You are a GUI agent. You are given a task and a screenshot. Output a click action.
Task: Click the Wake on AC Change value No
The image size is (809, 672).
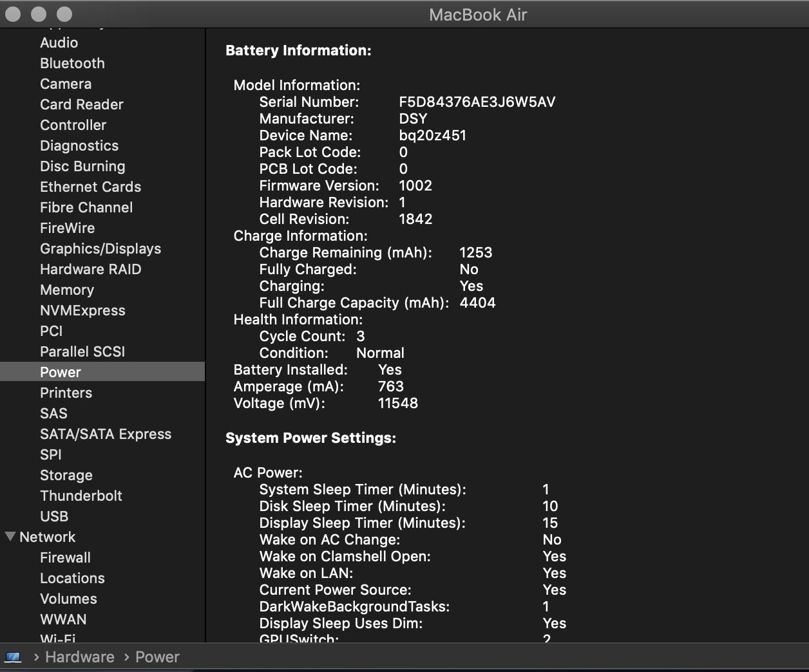[x=552, y=539]
